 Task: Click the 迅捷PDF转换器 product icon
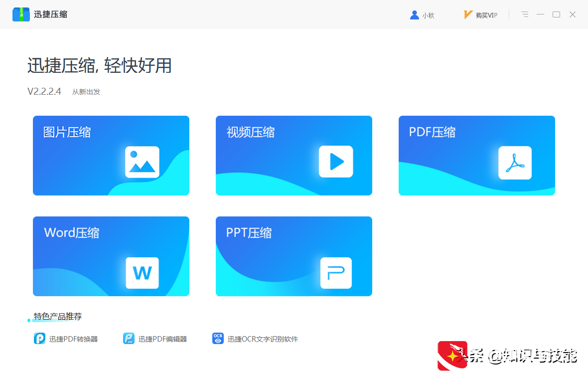39,339
